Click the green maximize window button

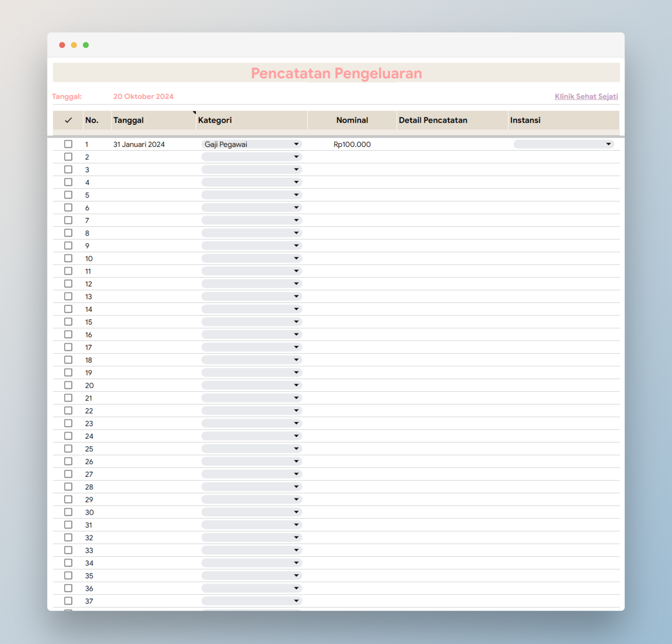(86, 45)
